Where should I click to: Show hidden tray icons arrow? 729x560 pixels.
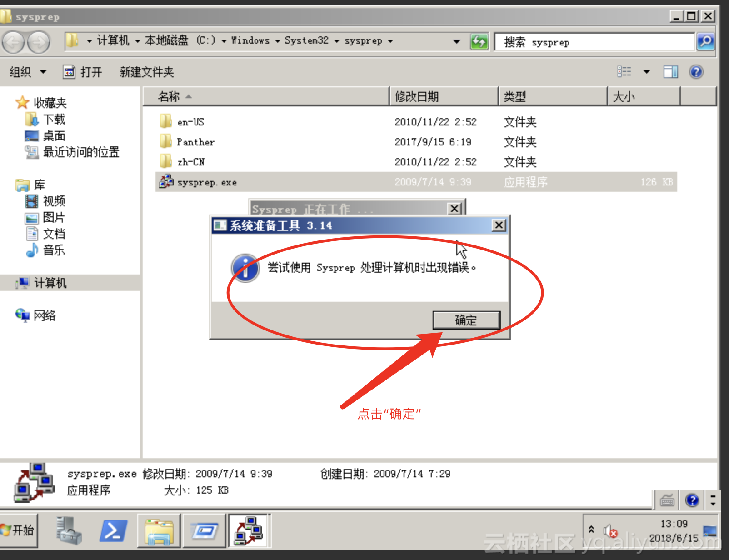(x=591, y=529)
